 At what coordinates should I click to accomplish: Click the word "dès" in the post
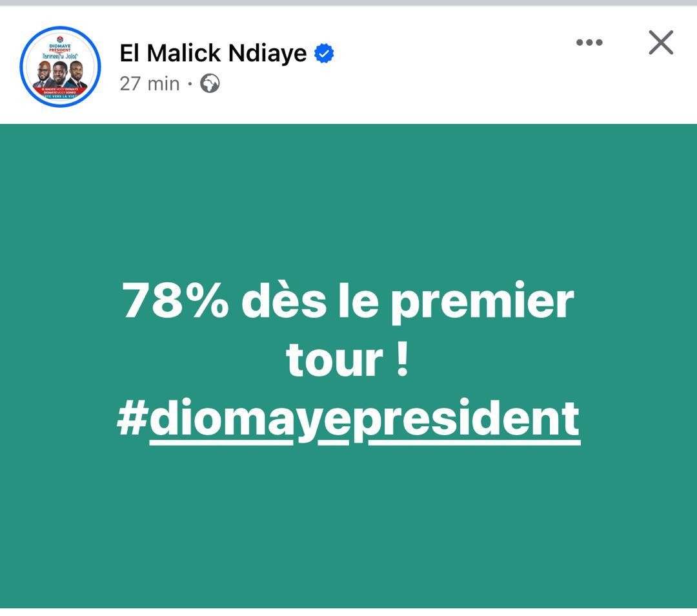[284, 301]
